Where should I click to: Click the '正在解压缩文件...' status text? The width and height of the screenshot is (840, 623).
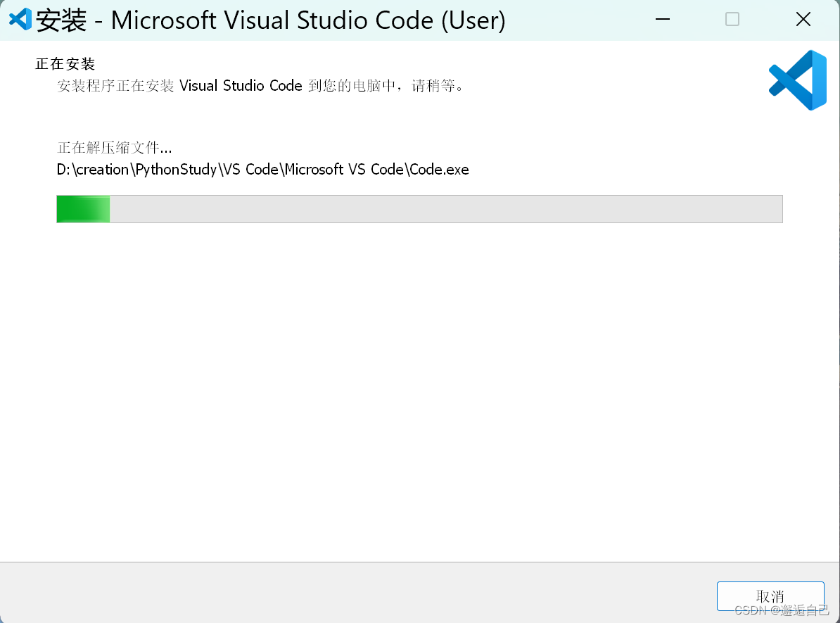pos(114,147)
